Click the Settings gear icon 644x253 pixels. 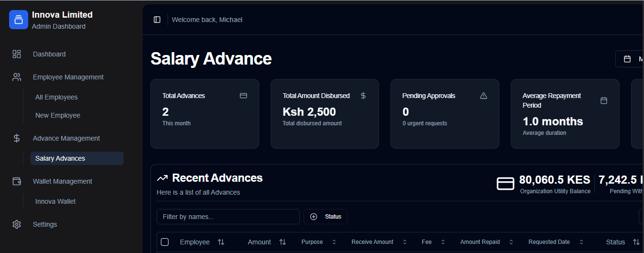(17, 224)
